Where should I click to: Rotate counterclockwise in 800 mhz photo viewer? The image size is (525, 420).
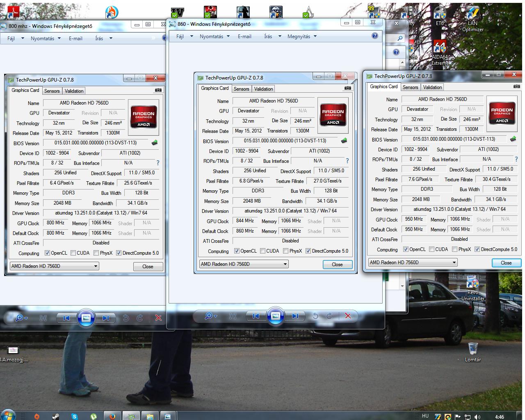126,318
